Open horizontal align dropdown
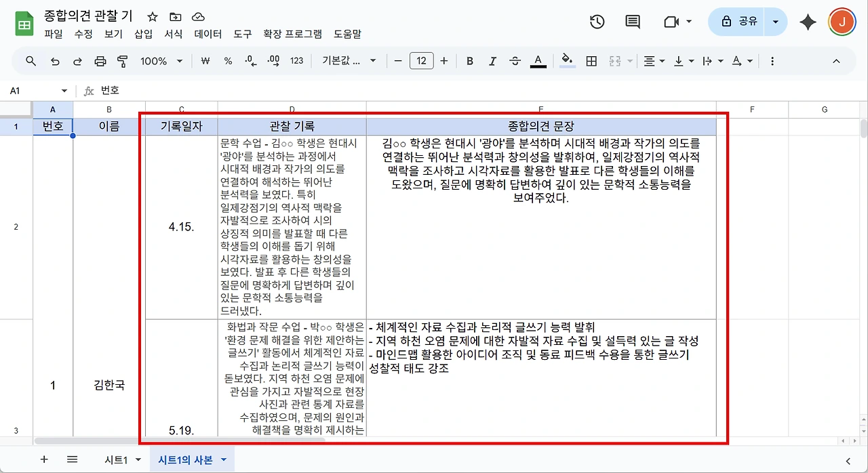The height and width of the screenshot is (473, 868). pyautogui.click(x=654, y=61)
